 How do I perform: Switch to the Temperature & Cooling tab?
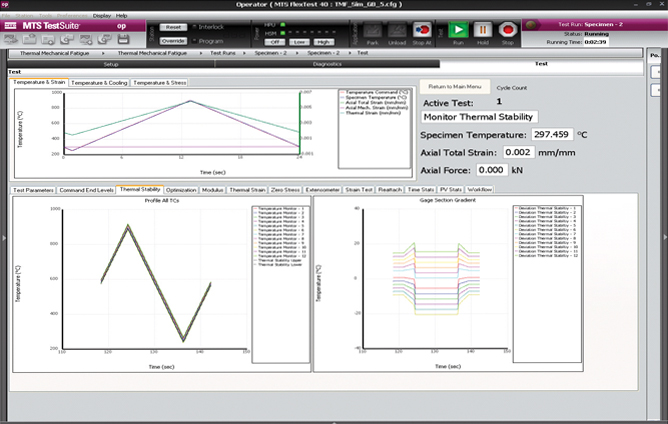[99, 82]
